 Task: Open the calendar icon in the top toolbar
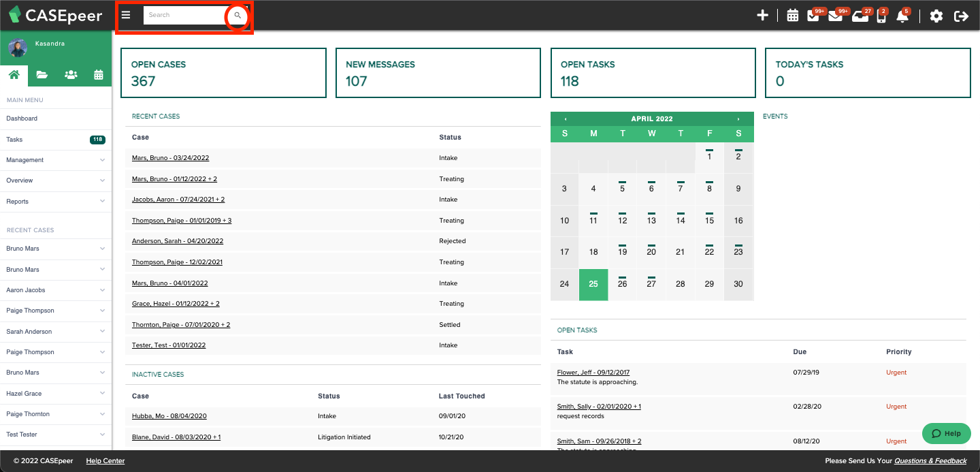[792, 16]
